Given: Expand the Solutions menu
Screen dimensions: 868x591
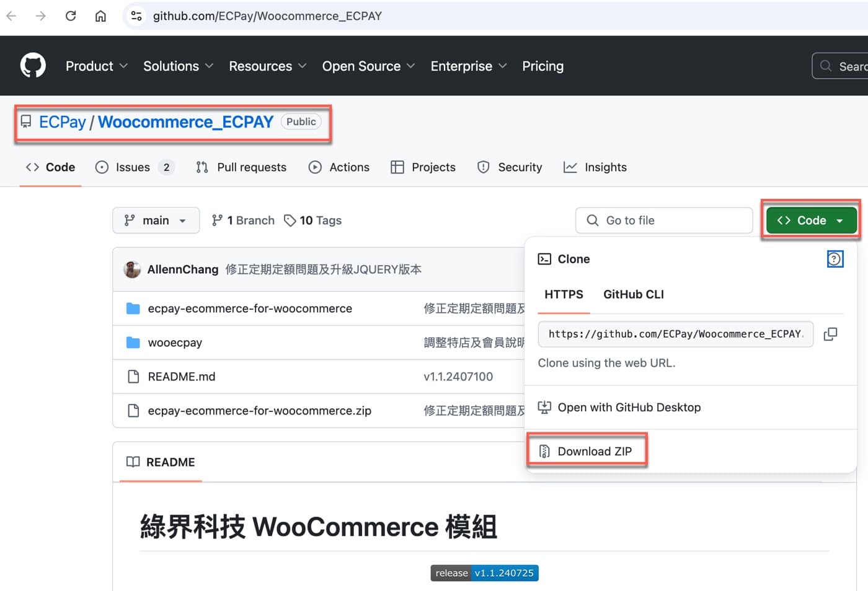Looking at the screenshot, I should click(178, 66).
